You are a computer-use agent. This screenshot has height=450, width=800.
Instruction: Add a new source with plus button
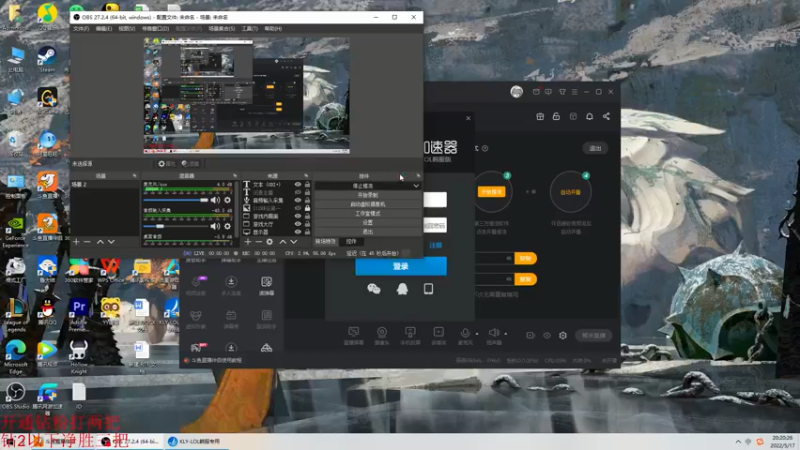coord(248,242)
